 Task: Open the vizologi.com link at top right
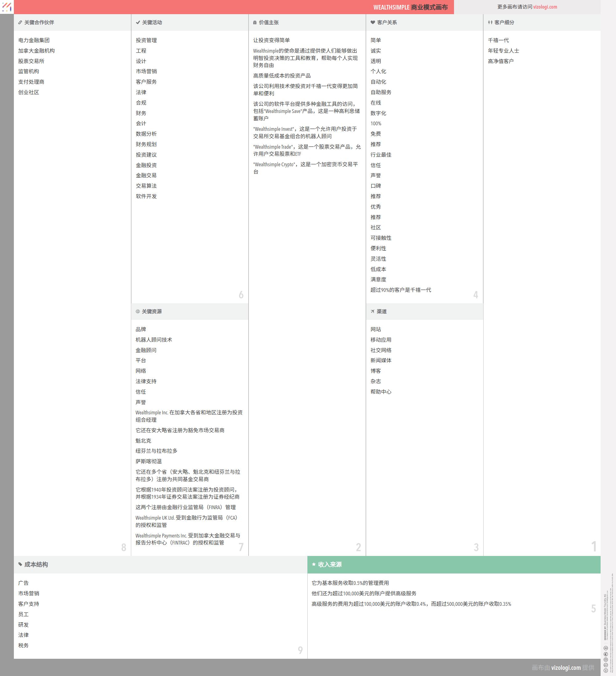click(x=545, y=7)
